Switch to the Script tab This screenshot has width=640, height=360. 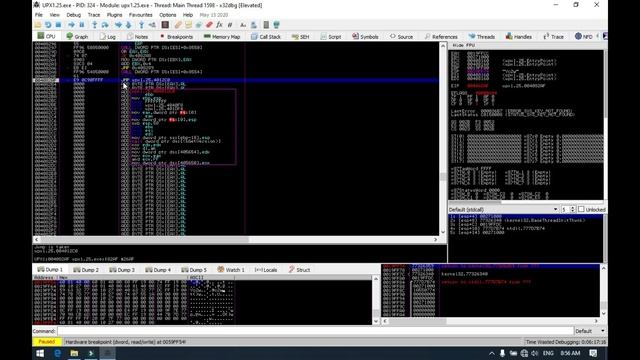[331, 36]
